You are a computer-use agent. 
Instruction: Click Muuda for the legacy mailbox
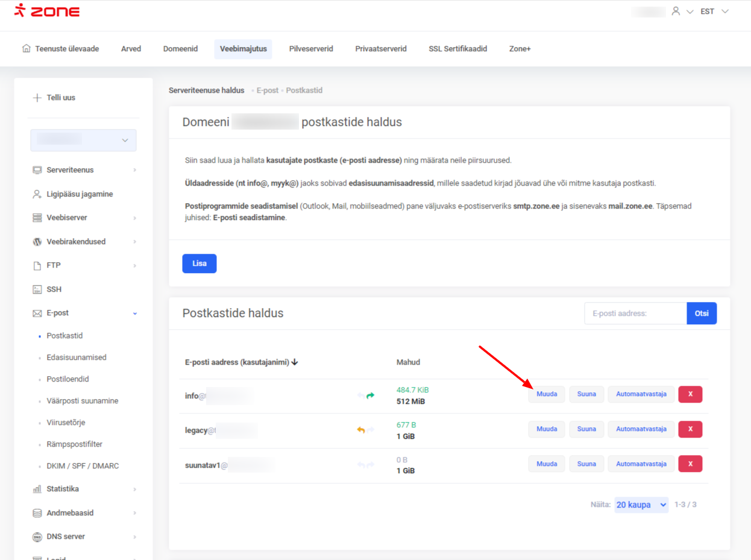[547, 429]
